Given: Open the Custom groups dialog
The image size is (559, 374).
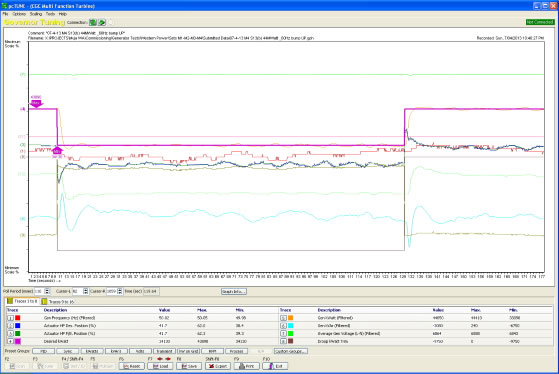Looking at the screenshot, I should pos(291,351).
